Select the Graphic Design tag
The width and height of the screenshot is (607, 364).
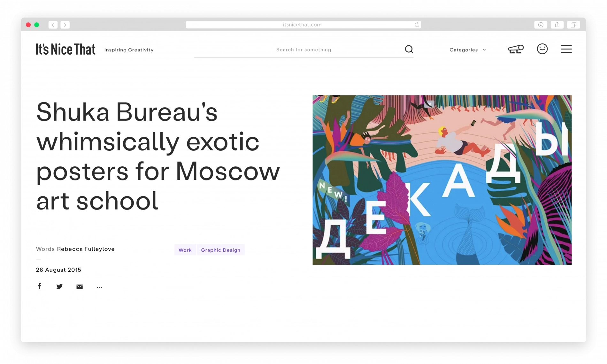click(220, 250)
